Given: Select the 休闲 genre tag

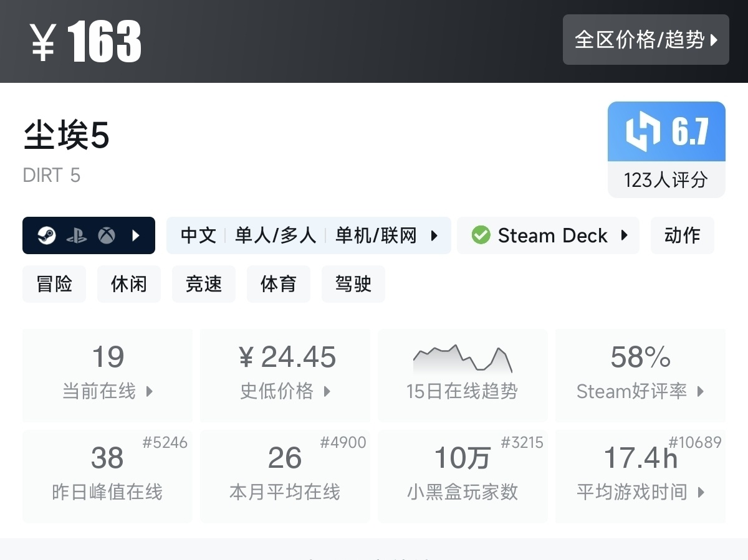Looking at the screenshot, I should 129,284.
